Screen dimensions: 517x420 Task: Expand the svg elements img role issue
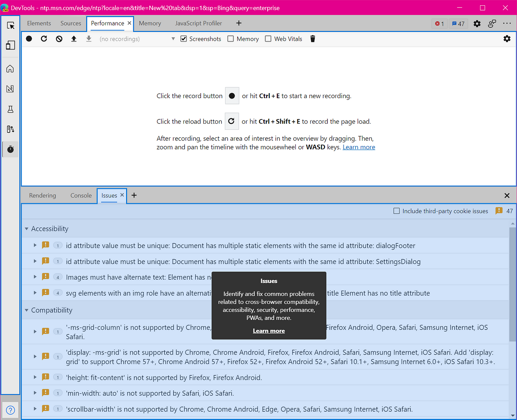(35, 293)
